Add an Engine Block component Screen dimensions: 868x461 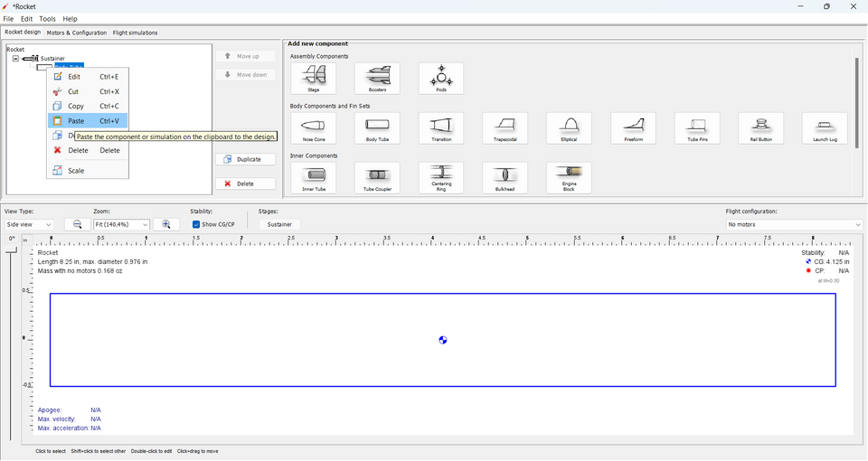(569, 177)
